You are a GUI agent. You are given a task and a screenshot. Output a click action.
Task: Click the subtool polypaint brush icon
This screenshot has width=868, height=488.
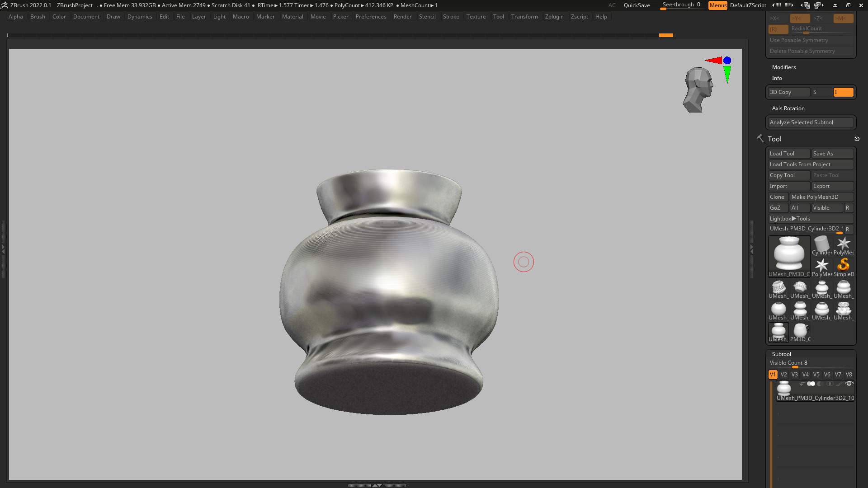(x=839, y=384)
